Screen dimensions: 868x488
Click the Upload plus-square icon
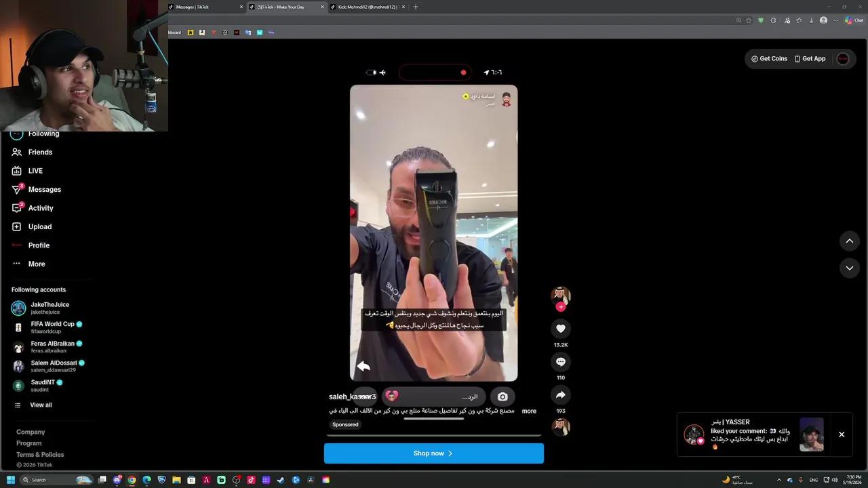[x=17, y=227]
